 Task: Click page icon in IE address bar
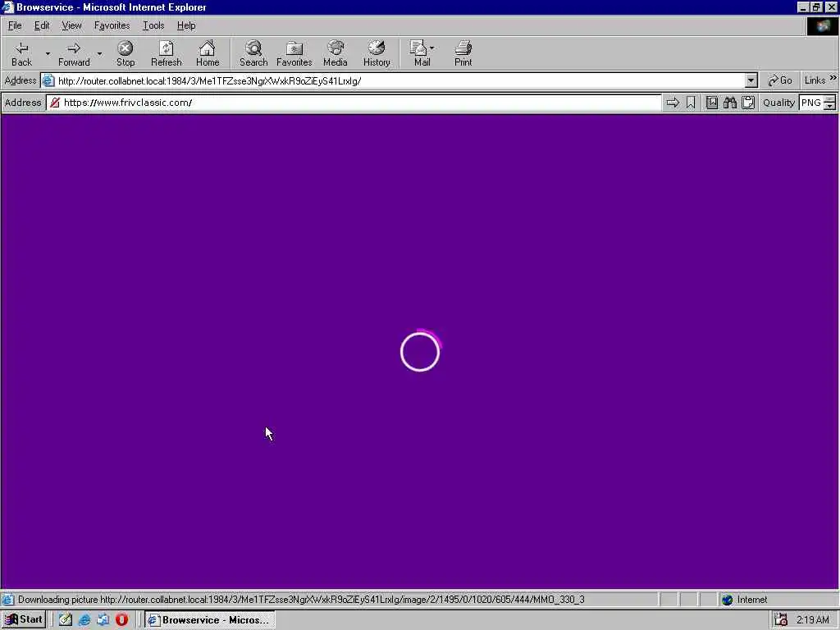tap(48, 81)
